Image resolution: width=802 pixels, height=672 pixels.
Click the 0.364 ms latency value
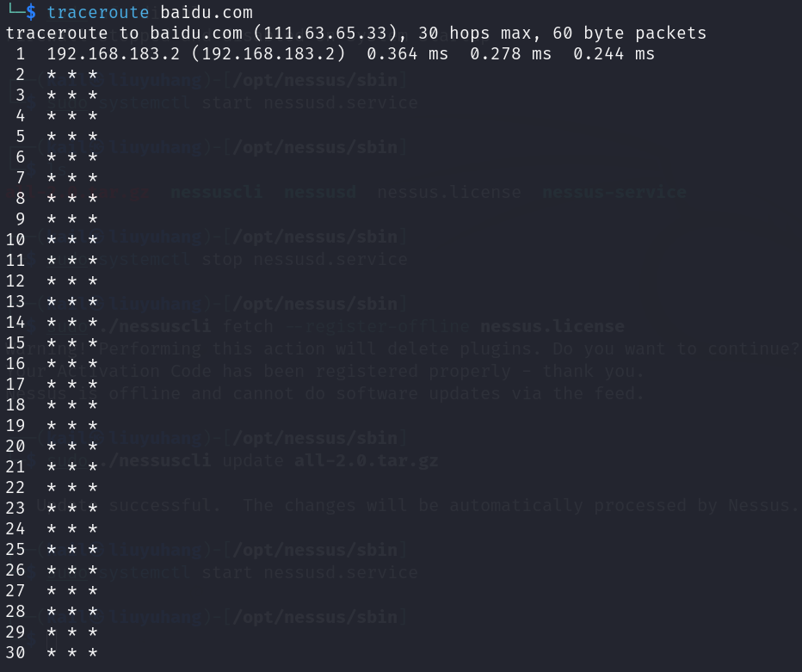coord(407,53)
